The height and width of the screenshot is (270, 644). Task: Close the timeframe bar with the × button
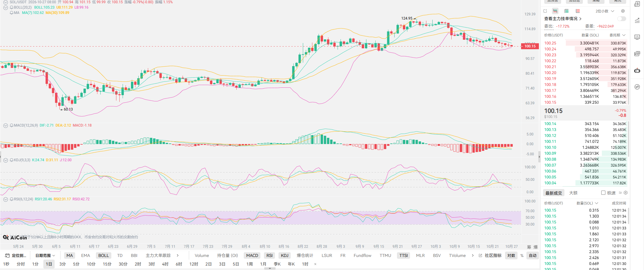(x=315, y=264)
